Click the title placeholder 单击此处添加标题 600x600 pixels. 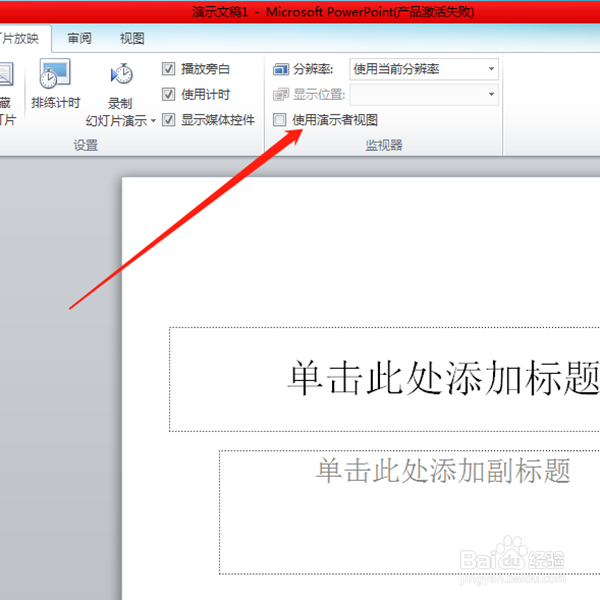(x=385, y=379)
